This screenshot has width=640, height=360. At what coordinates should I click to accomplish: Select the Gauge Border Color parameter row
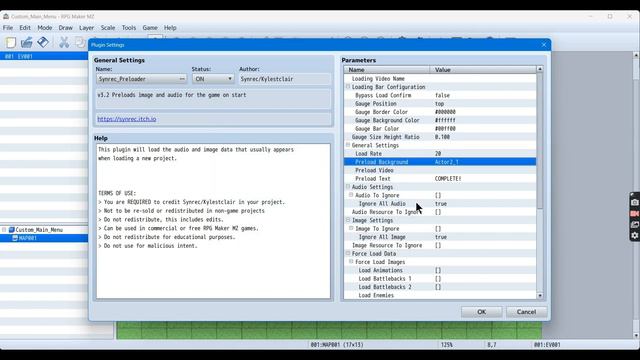pyautogui.click(x=440, y=112)
